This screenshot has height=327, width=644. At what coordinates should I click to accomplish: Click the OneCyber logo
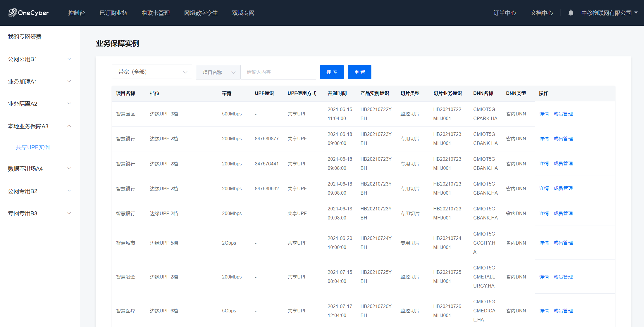point(28,13)
